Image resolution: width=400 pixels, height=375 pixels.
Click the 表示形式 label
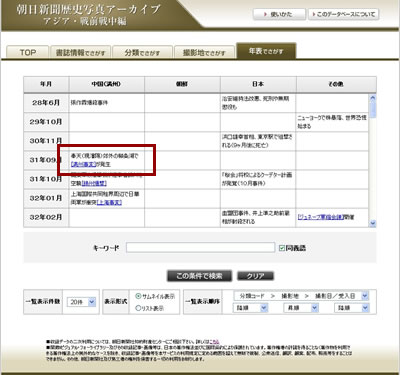[x=115, y=302]
